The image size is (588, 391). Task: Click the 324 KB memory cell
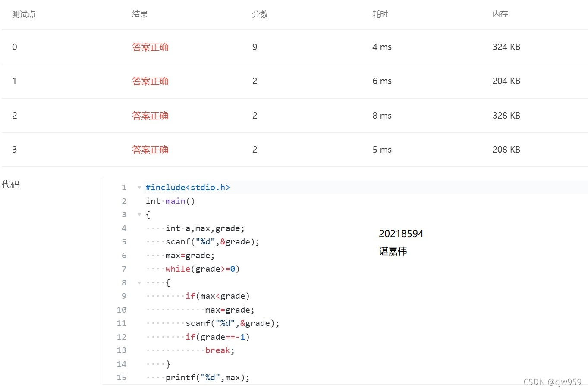point(506,47)
